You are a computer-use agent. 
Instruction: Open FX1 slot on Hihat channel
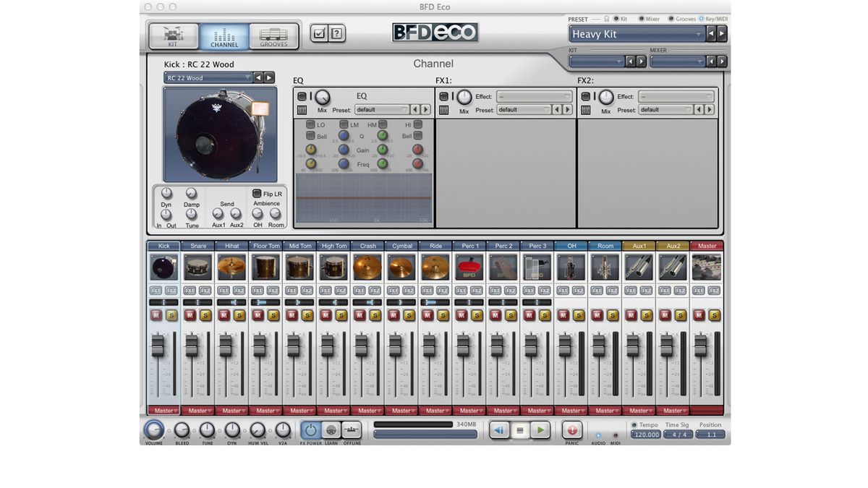click(x=224, y=291)
